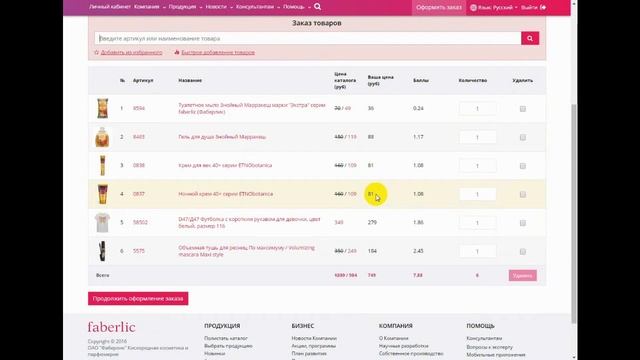Click footer link Вопросы к эксперту
Screen dimensions: 640x360
coord(489,347)
